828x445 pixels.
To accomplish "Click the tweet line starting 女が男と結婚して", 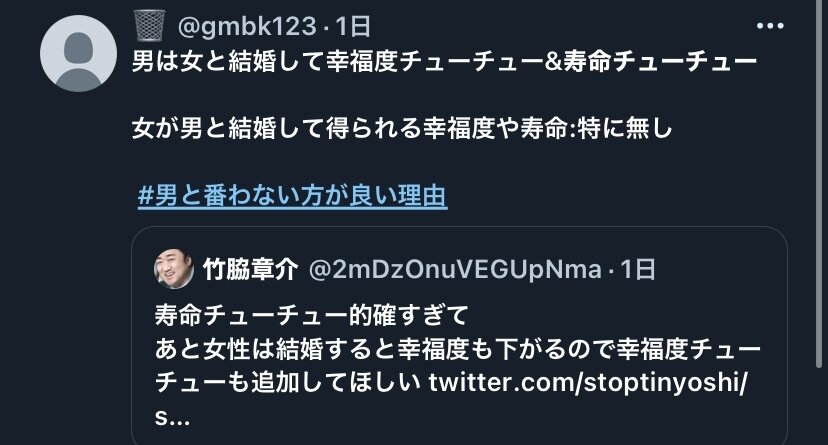I will pos(402,129).
